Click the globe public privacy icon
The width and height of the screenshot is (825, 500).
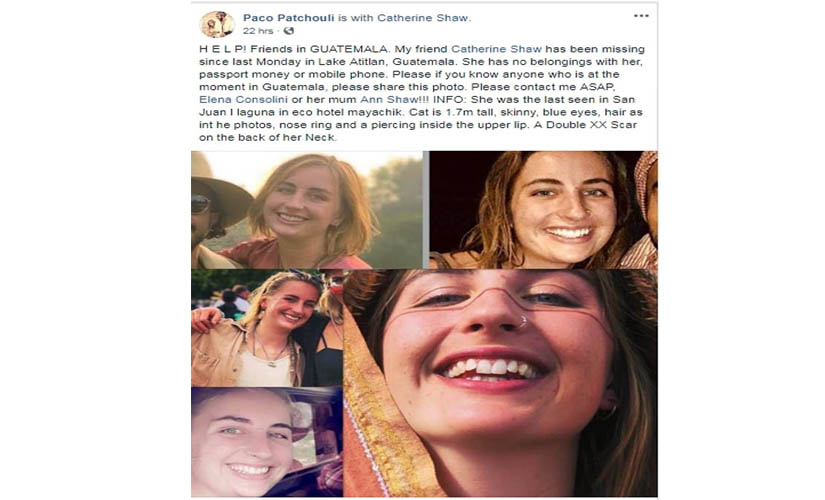point(289,31)
